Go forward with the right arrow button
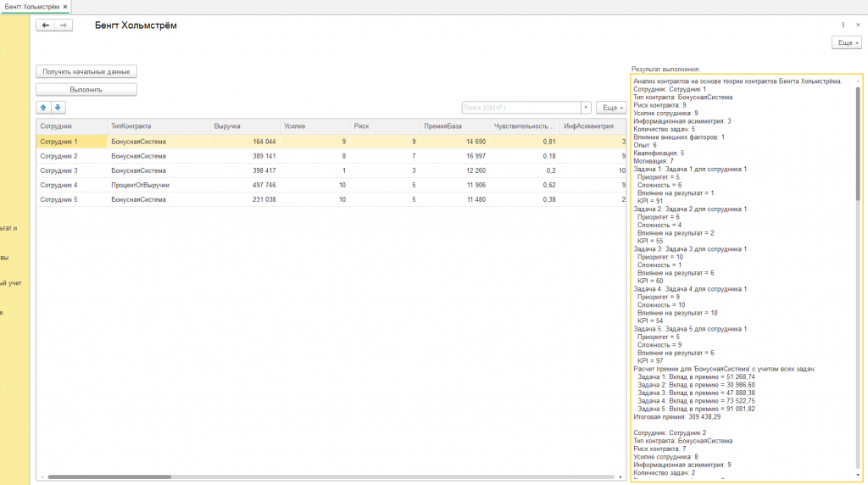868x485 pixels. pyautogui.click(x=64, y=25)
